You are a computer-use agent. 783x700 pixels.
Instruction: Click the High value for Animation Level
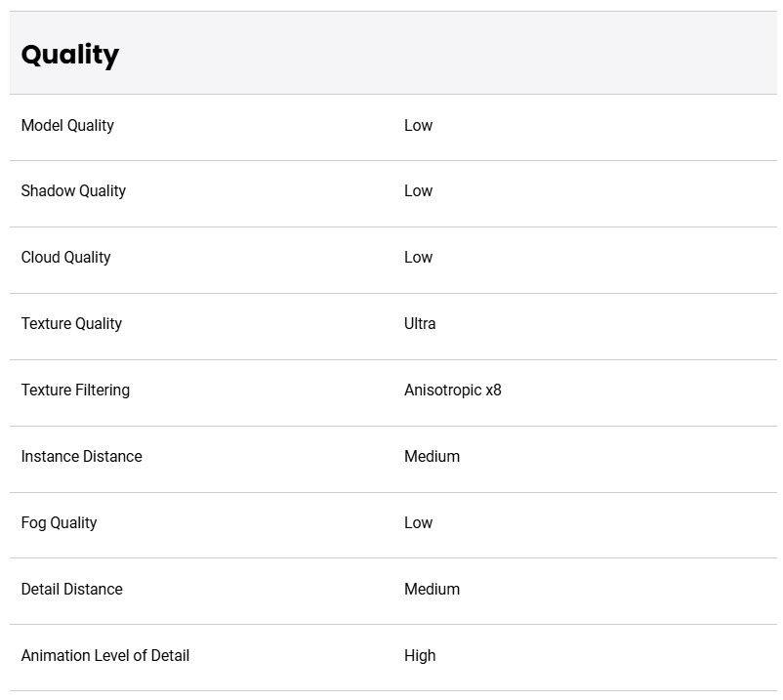[x=420, y=655]
